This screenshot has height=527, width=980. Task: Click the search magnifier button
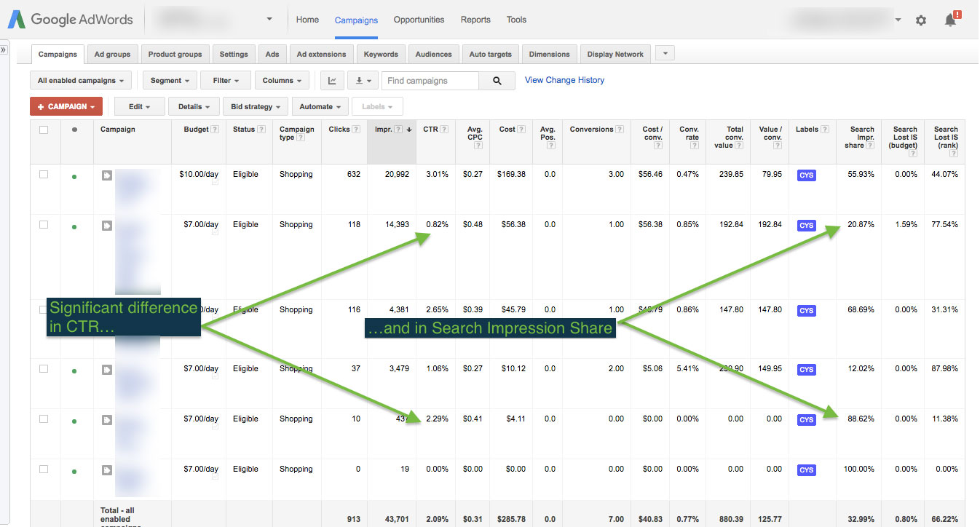[x=497, y=81]
